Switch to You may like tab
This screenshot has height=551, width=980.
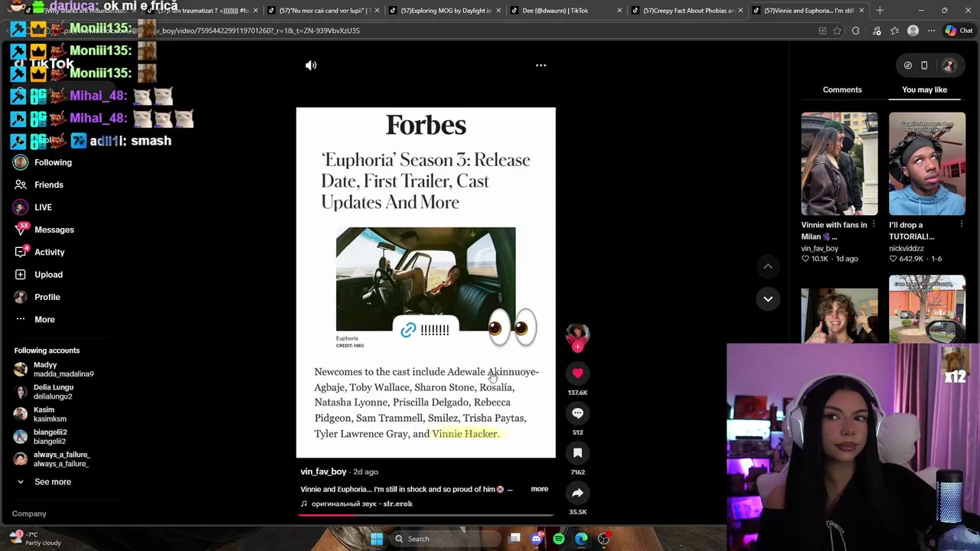(924, 90)
